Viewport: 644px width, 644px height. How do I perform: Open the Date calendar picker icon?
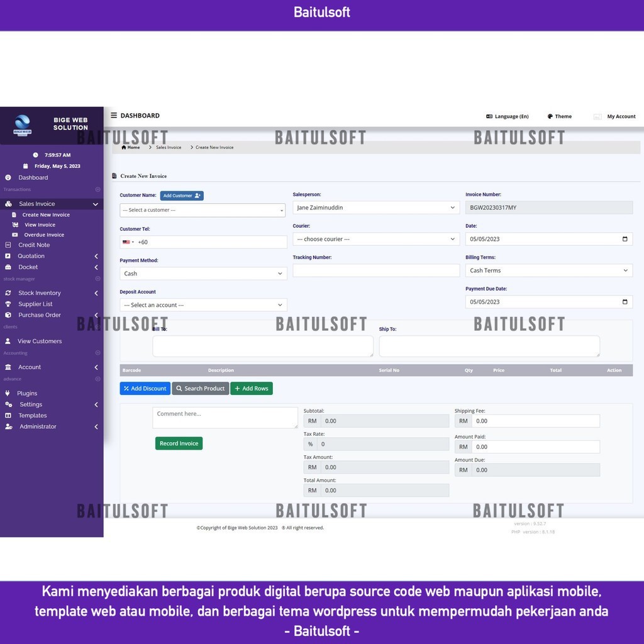pos(625,239)
